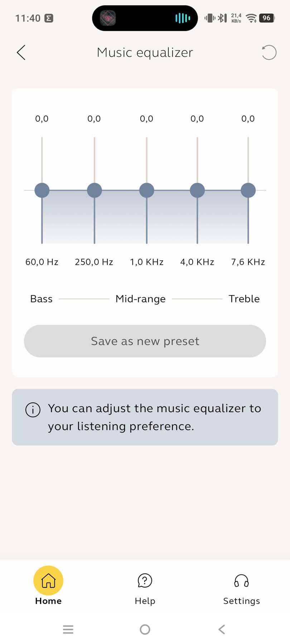Reset the equalizer with the circular arrow
The height and width of the screenshot is (644, 290).
tap(269, 53)
